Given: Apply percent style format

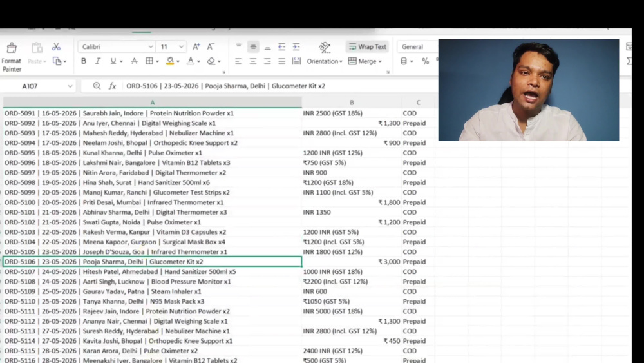Looking at the screenshot, I should click(x=426, y=61).
